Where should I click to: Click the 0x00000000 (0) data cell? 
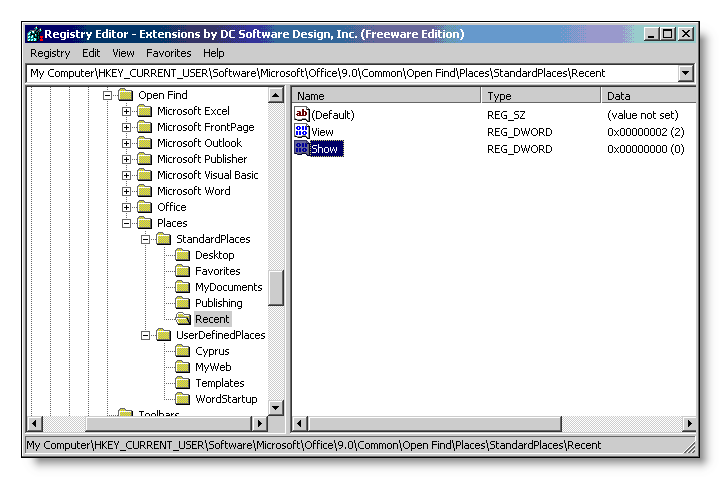(x=646, y=149)
